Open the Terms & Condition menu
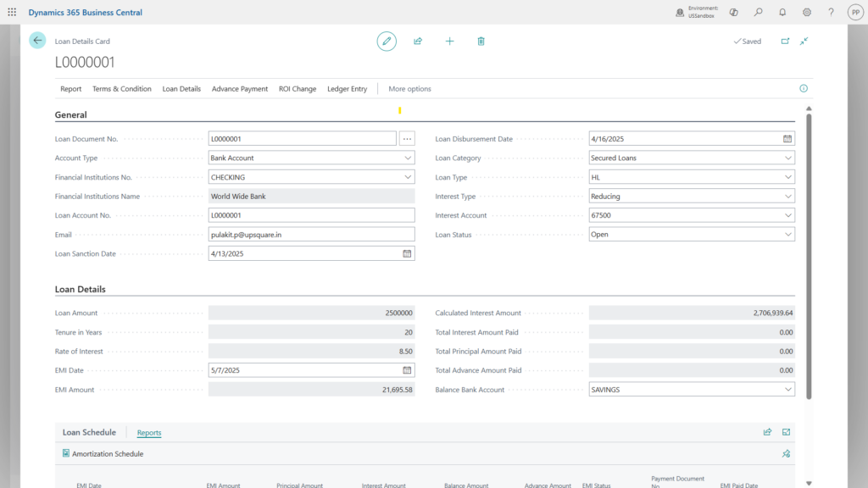The height and width of the screenshot is (488, 868). tap(122, 89)
